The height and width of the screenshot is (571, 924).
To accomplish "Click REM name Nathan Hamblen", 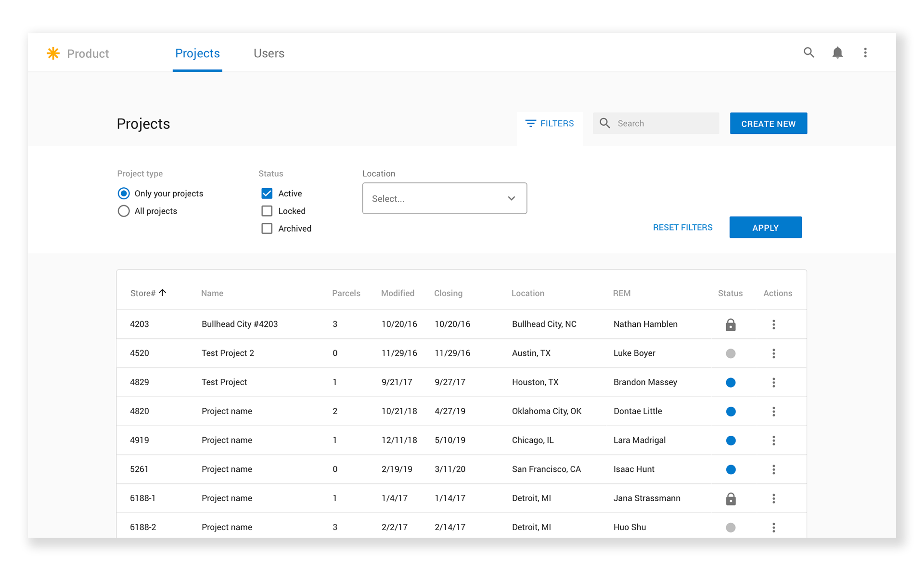I will click(x=645, y=324).
